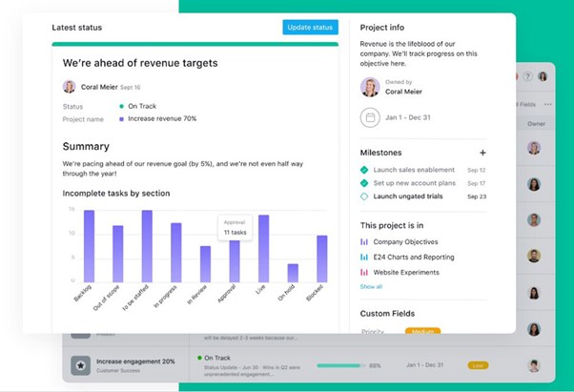
Task: Click the star icon for Increase engagement 20%
Action: click(x=80, y=365)
